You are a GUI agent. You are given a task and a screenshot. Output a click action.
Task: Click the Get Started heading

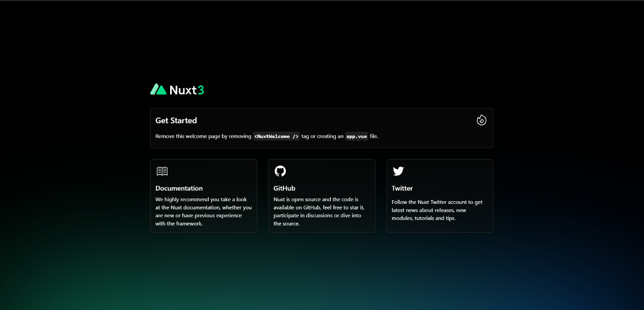(x=176, y=120)
